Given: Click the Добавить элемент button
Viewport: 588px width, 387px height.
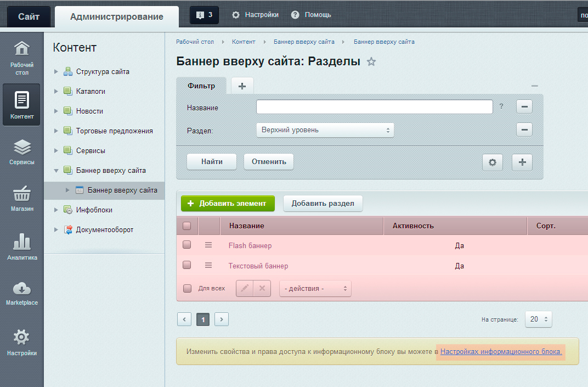Looking at the screenshot, I should point(228,204).
